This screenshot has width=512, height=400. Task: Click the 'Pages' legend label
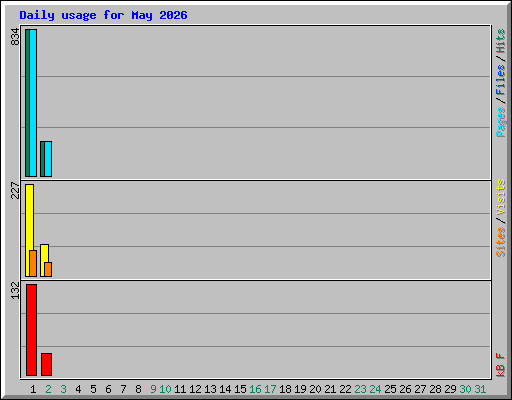point(500,122)
